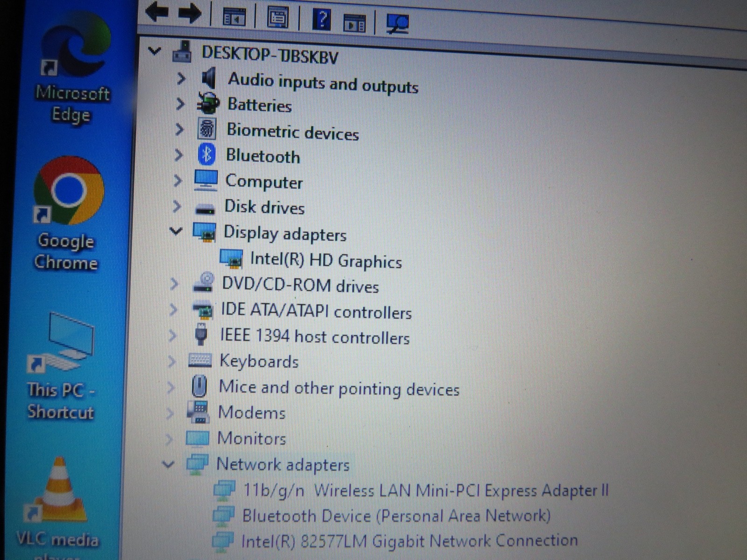This screenshot has width=747, height=560.
Task: Select Keyboards category icon
Action: (x=200, y=360)
